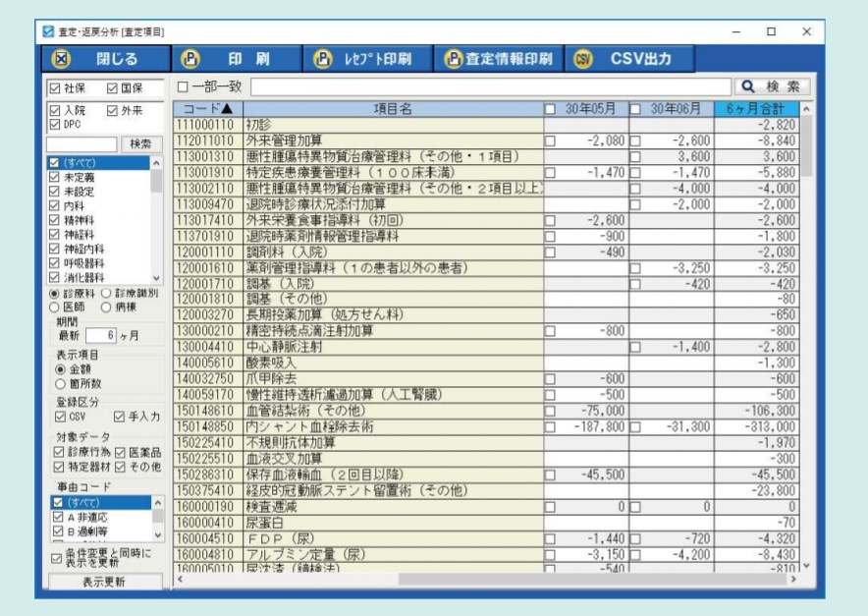Screen dimensions: 868x616
Task: Select the 箇所数 display radio button
Action: coord(60,383)
